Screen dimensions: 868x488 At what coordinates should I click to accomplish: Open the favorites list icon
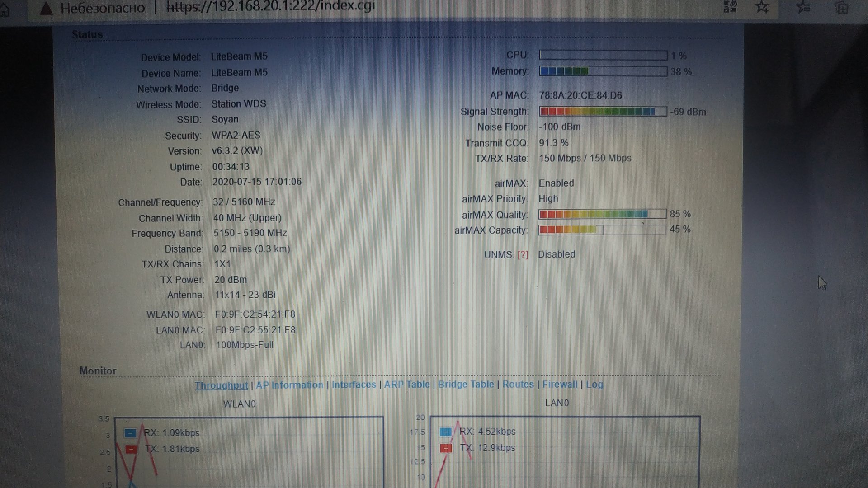click(x=803, y=8)
